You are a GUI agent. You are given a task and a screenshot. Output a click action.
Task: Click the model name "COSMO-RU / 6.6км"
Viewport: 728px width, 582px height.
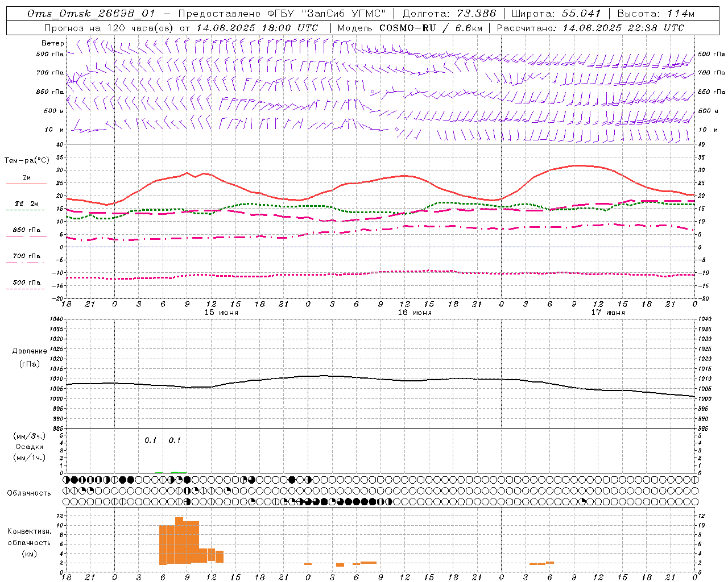tap(431, 28)
